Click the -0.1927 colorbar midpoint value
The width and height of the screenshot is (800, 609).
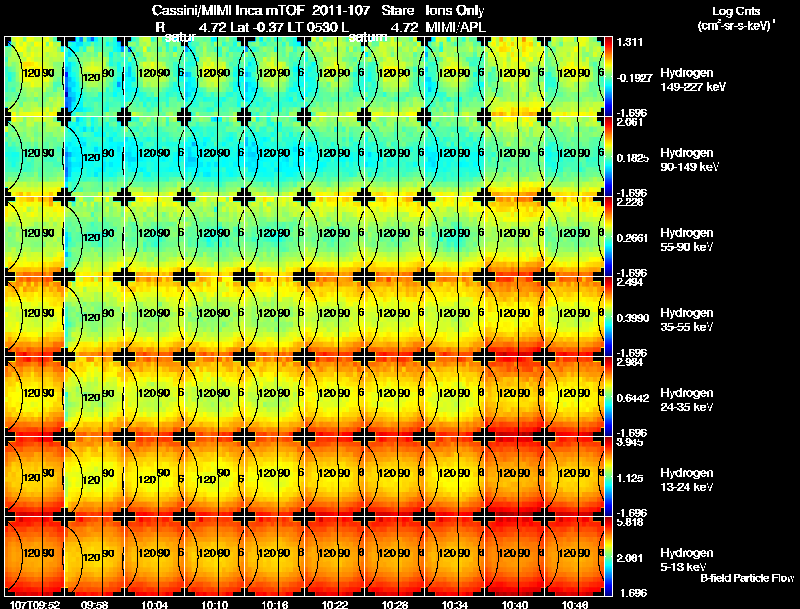click(634, 78)
